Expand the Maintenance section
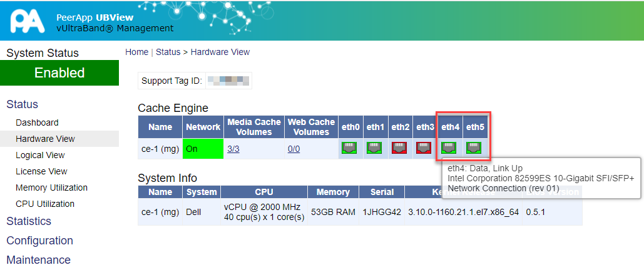The image size is (644, 270). click(38, 260)
